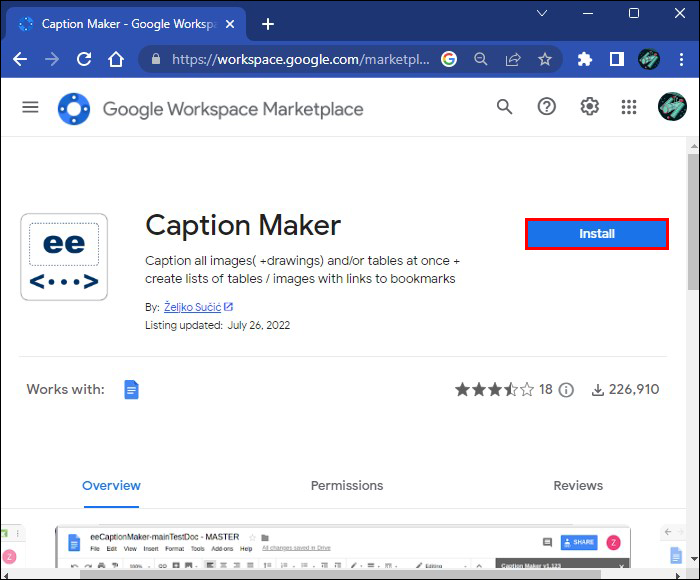700x580 pixels.
Task: Click the rating info icon
Action: (566, 390)
